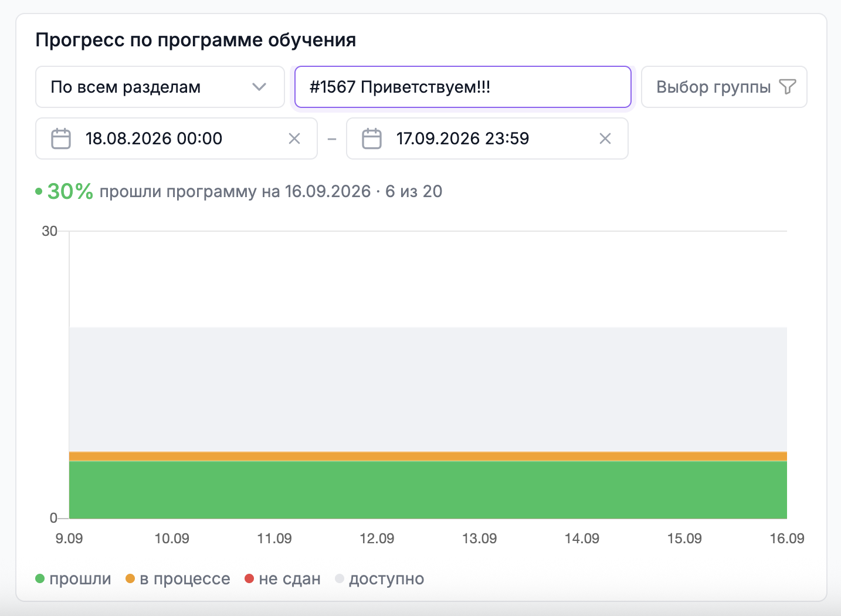This screenshot has height=616, width=841.
Task: Toggle the 'в процессе' legend item
Action: tap(178, 579)
